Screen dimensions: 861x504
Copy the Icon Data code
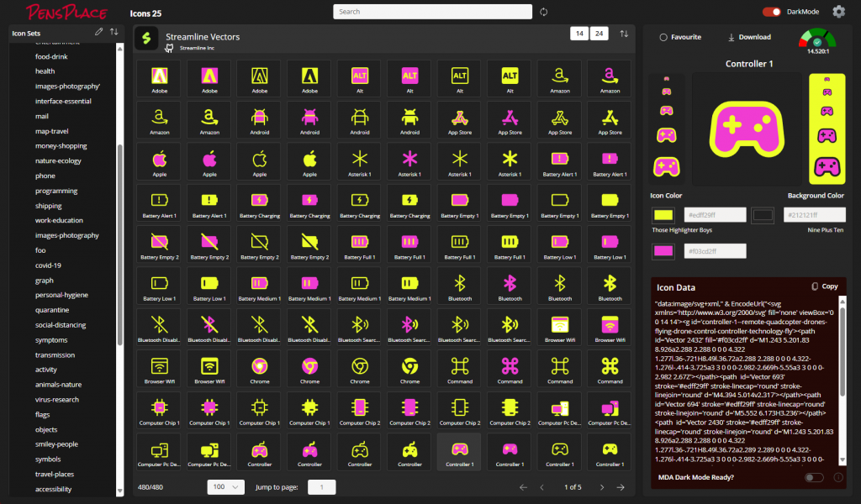click(825, 286)
